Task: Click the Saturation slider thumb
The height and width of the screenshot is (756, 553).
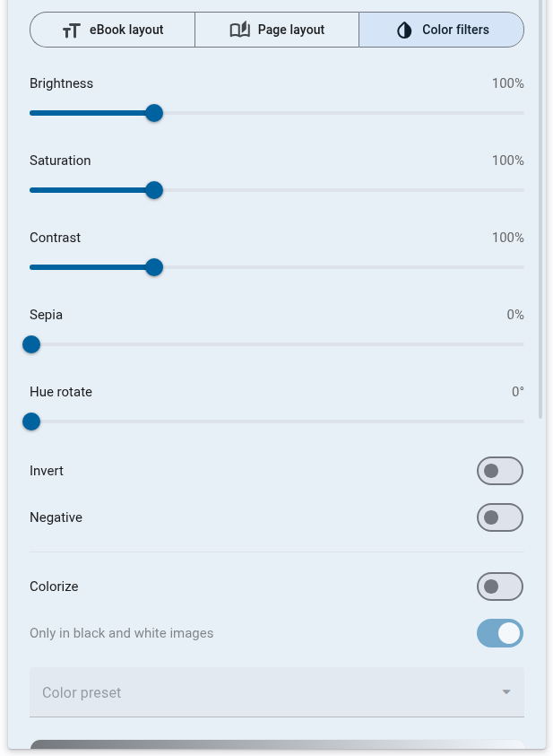Action: [x=154, y=190]
